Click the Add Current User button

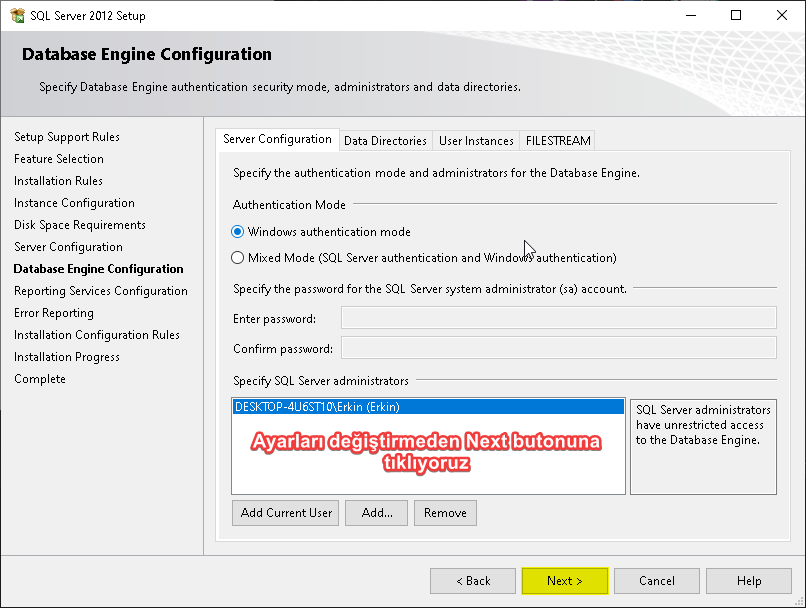tap(286, 513)
